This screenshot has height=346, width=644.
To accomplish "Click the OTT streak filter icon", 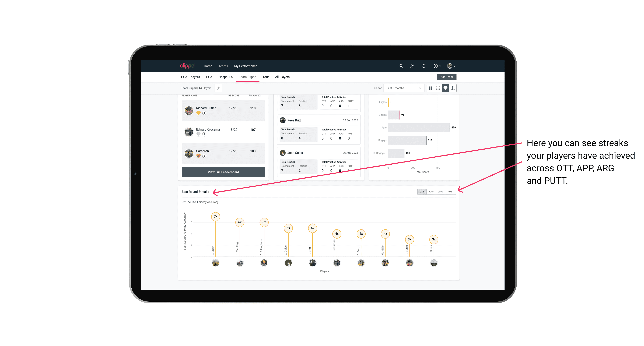I will [x=421, y=191].
